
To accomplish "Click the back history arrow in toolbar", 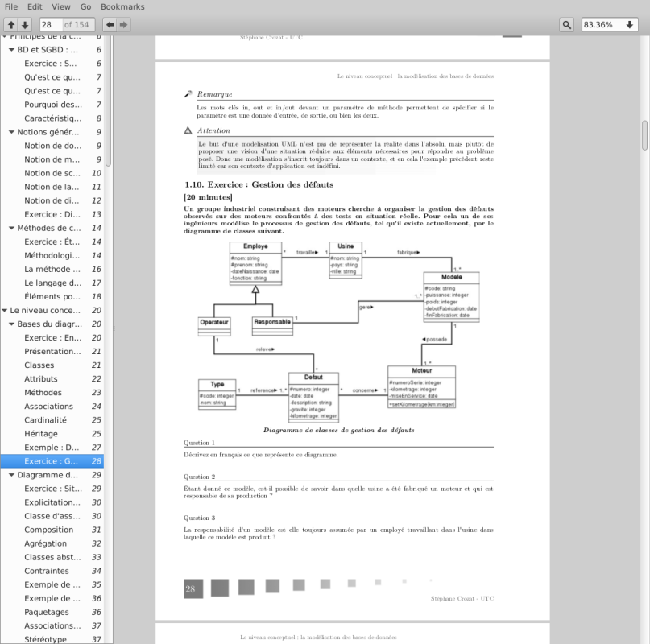I will (x=110, y=25).
